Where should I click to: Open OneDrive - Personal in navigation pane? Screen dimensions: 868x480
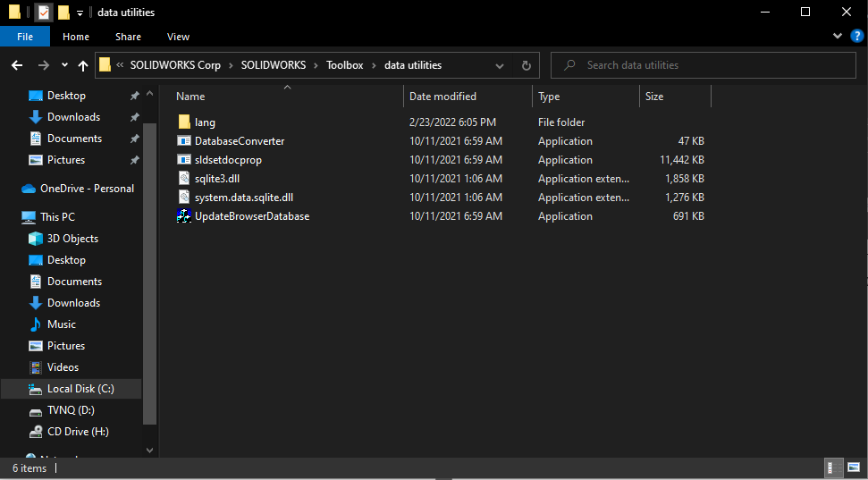pos(87,189)
